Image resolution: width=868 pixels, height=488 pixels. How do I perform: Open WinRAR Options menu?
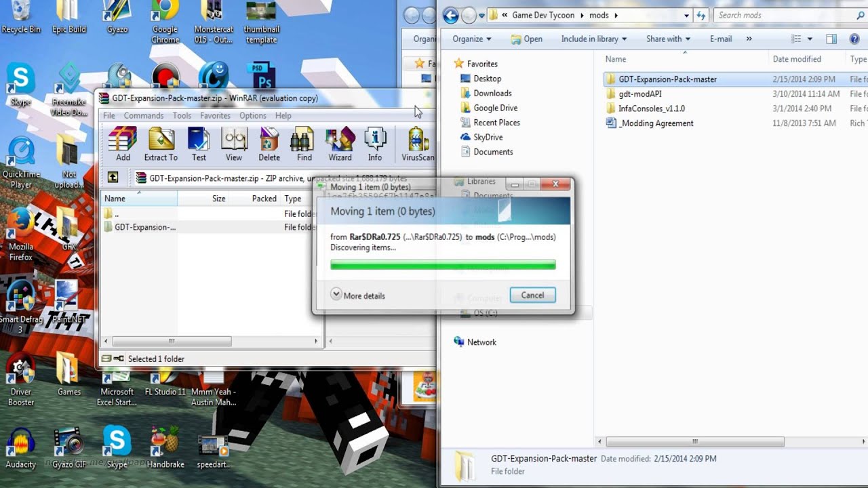click(x=253, y=115)
